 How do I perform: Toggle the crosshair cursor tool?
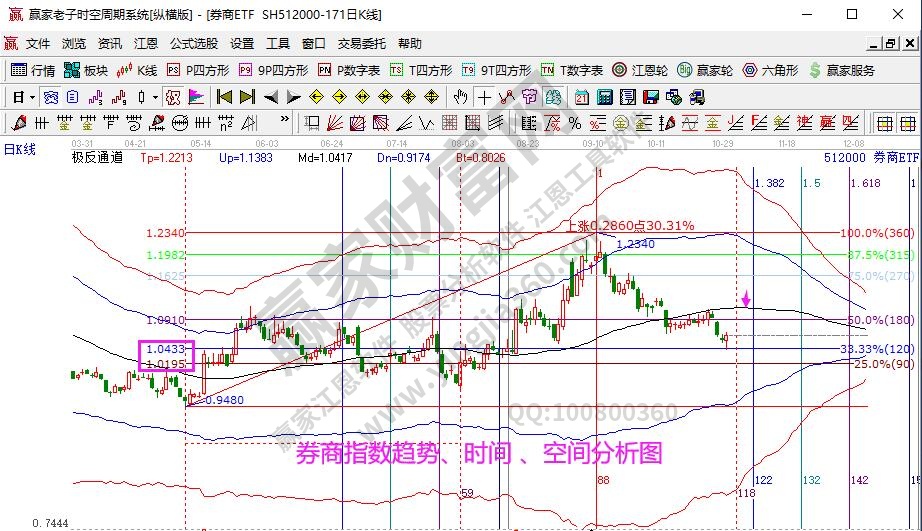point(484,97)
